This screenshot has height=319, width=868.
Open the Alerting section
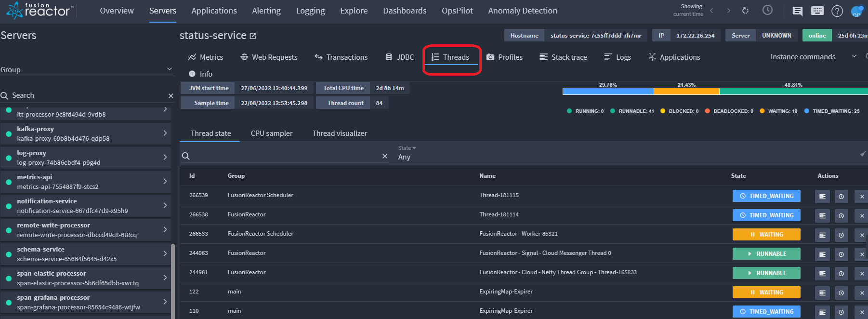pos(266,11)
